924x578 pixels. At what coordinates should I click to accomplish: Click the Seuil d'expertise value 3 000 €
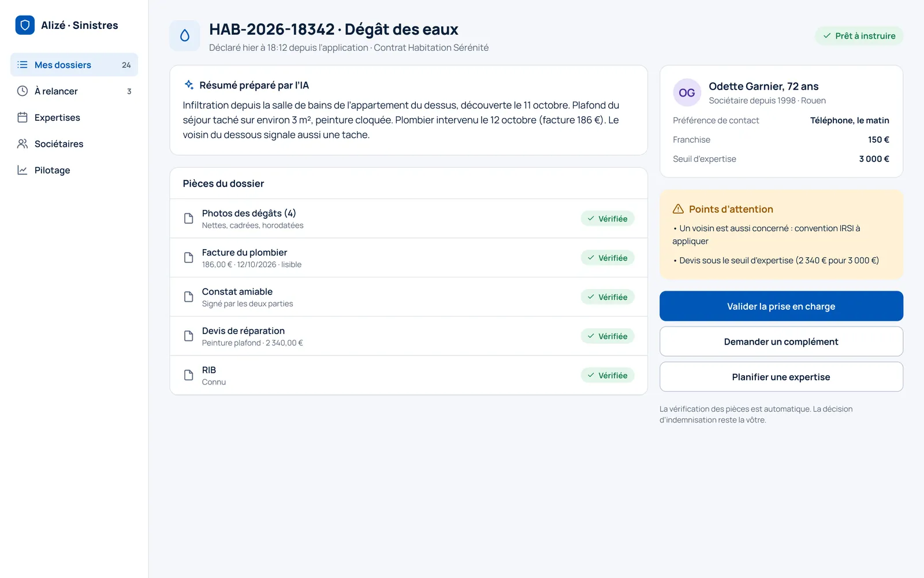click(874, 159)
